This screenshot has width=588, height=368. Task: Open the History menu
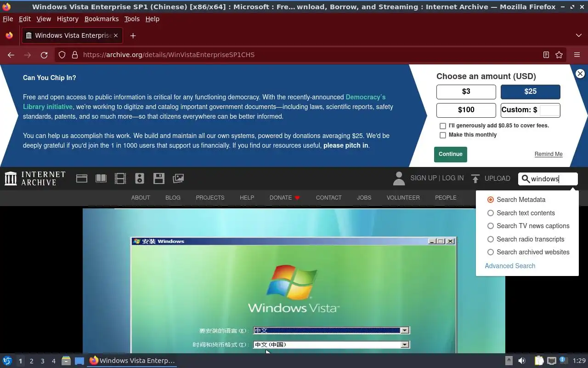click(x=68, y=19)
